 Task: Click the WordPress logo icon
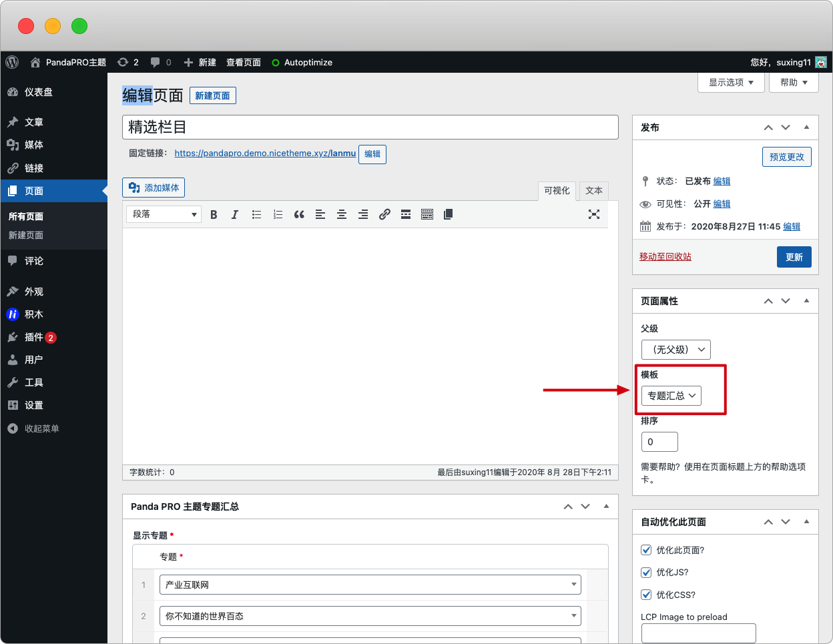pos(12,62)
